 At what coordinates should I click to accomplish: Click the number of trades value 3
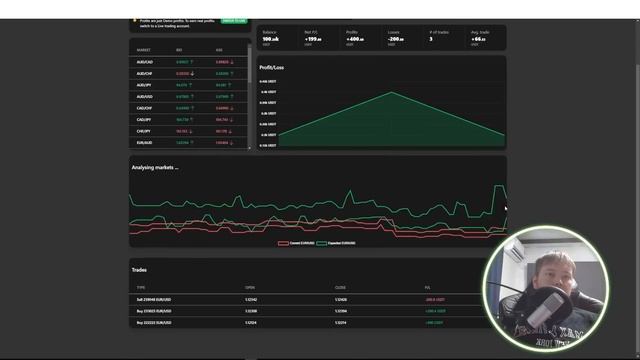point(431,39)
